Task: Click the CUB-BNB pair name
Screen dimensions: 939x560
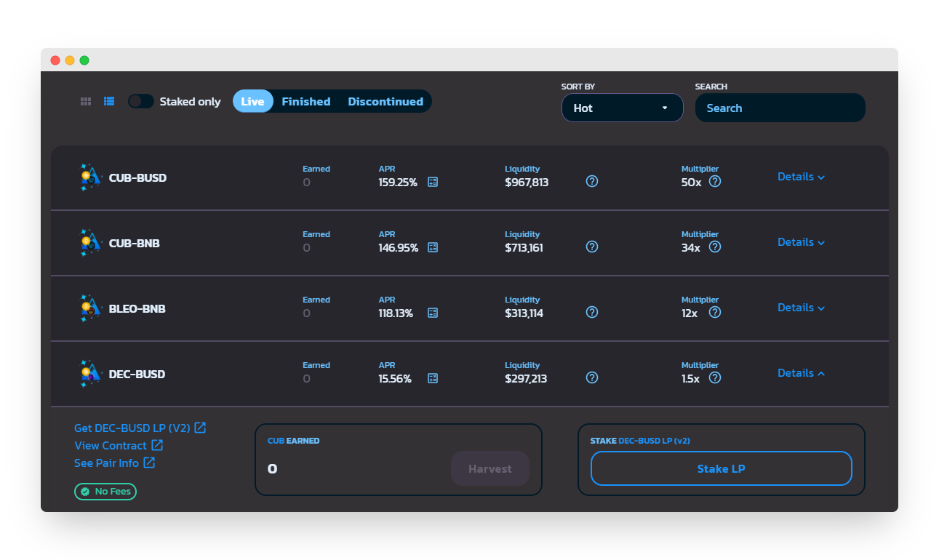Action: 135,243
